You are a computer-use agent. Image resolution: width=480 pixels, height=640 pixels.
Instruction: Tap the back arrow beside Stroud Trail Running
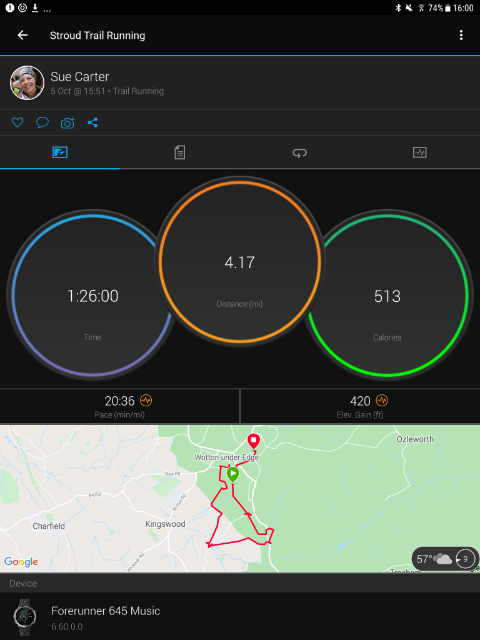click(22, 35)
